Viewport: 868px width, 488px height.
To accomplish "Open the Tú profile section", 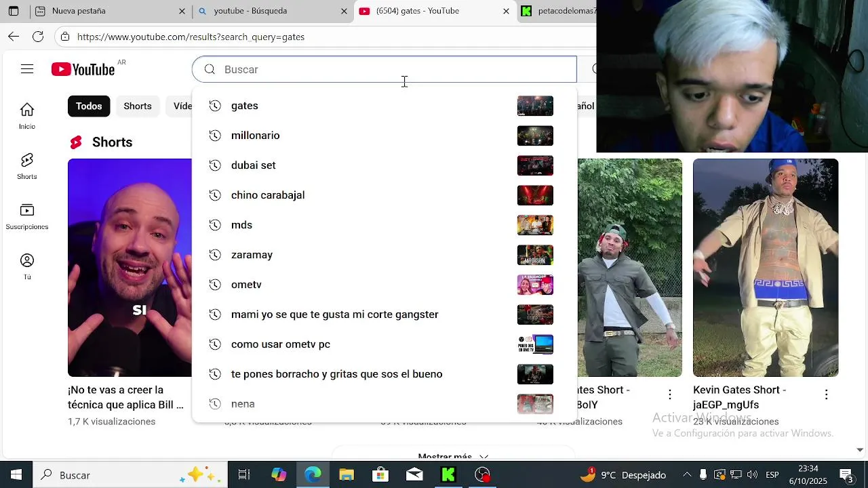I will [x=27, y=267].
